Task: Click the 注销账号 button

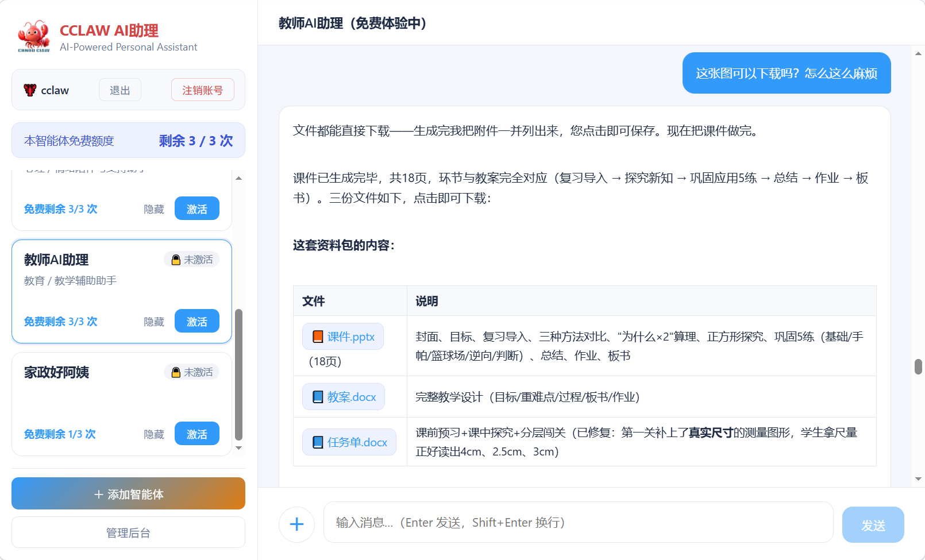Action: point(202,90)
